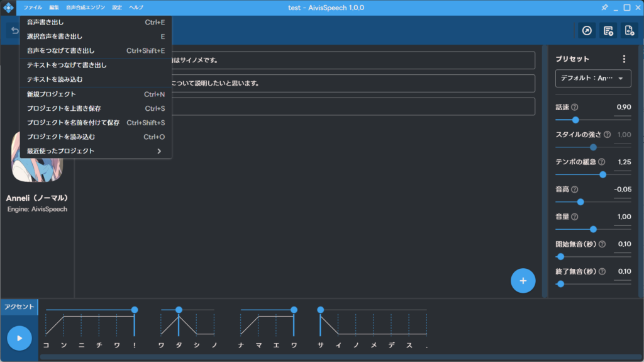The image size is (644, 362).
Task: Click the 開始無音(秒) slider handle
Action: (x=560, y=257)
